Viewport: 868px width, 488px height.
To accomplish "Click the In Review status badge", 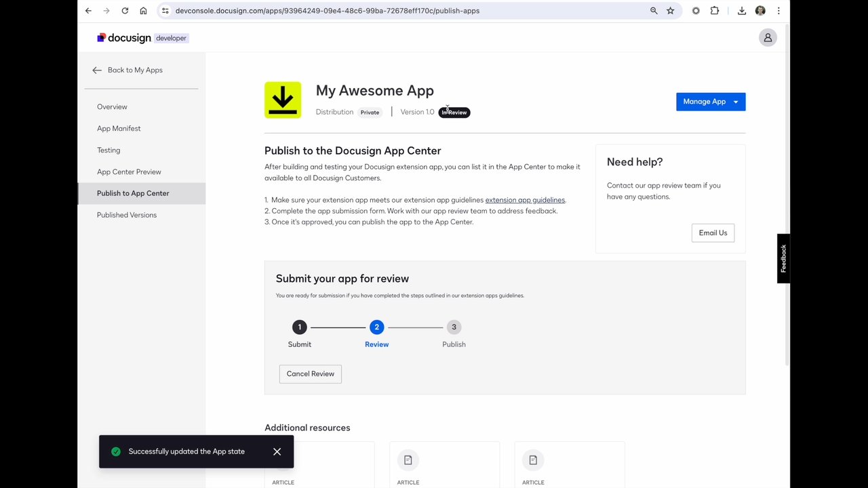I will click(x=454, y=113).
